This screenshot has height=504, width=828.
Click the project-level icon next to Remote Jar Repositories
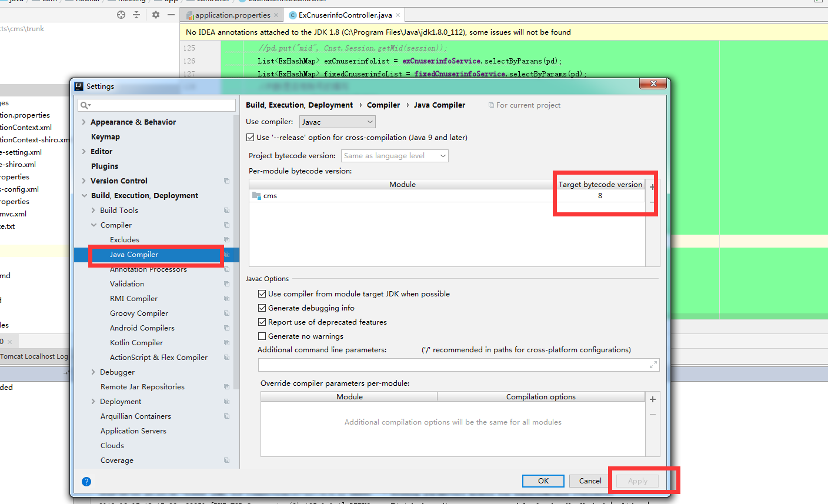pyautogui.click(x=227, y=387)
